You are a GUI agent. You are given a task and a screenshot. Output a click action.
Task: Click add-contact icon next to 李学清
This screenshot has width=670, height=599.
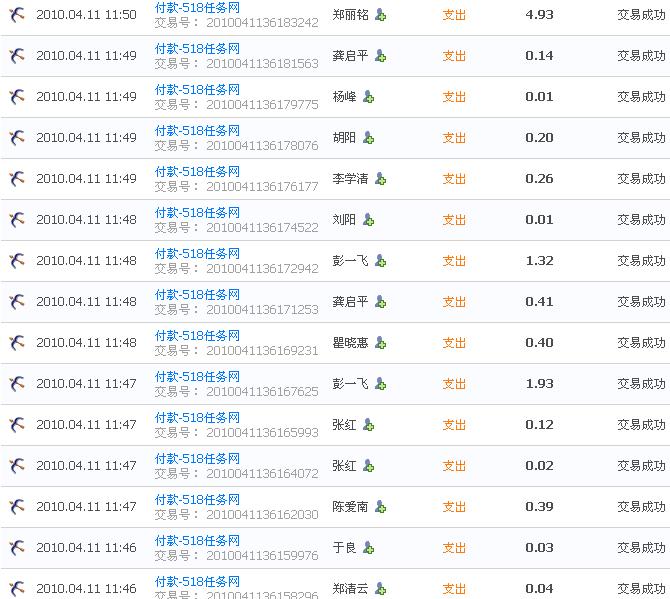[381, 179]
